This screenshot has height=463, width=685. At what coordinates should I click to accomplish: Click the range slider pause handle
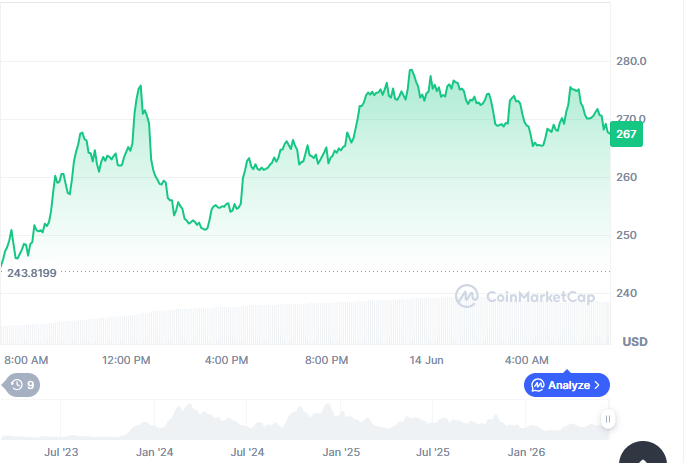click(x=608, y=419)
